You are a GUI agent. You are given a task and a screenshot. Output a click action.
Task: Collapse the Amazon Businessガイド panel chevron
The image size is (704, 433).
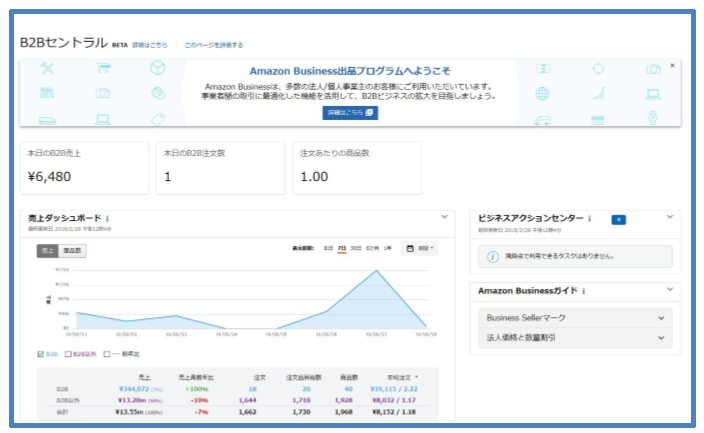670,289
